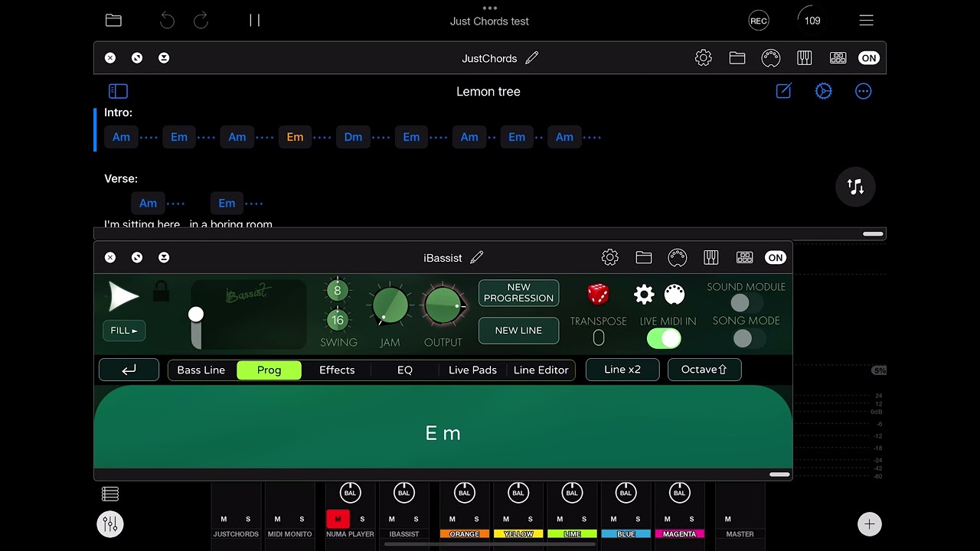
Task: Open the hamburger main menu
Action: (x=866, y=21)
